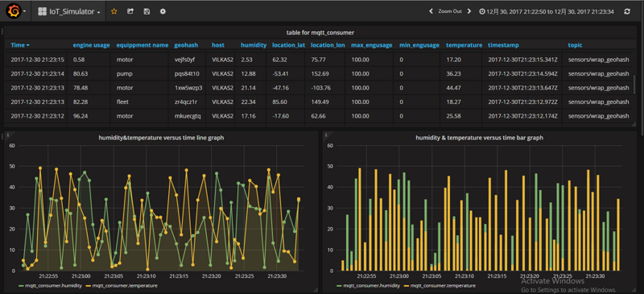Screen dimensions: 644x294
Task: Open the table for mqtt_consumer panel title menu
Action: 320,32
